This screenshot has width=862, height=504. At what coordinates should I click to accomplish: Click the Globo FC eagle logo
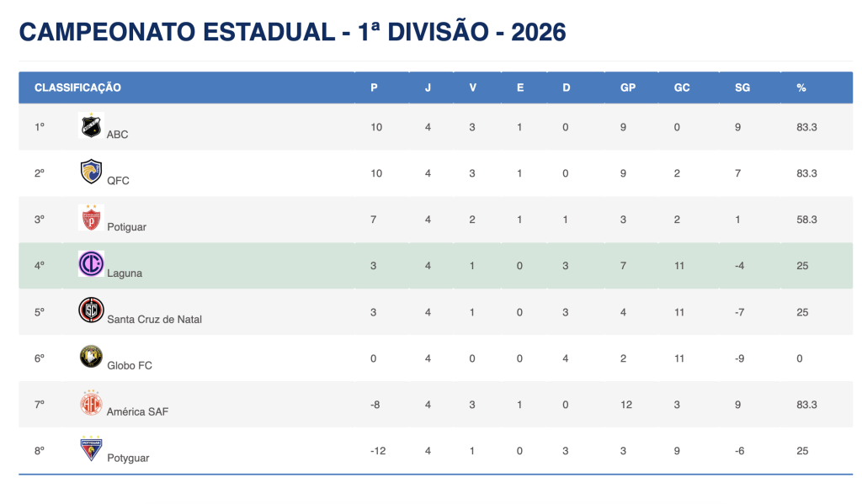pos(91,357)
